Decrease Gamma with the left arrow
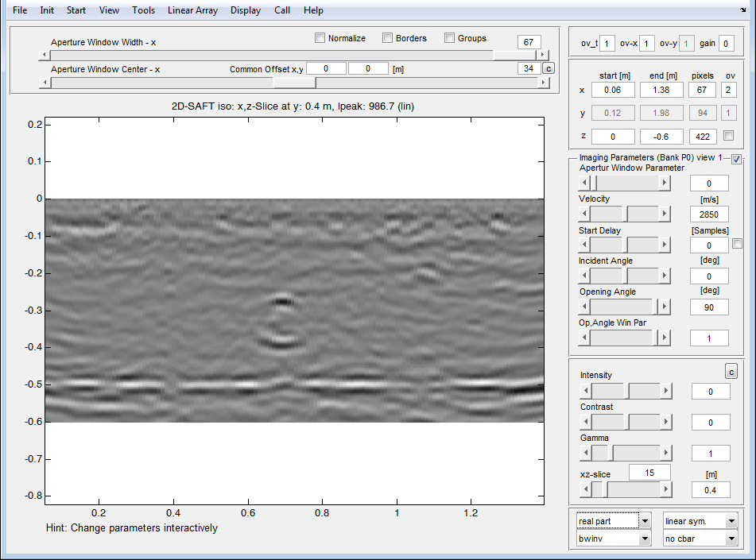 pyautogui.click(x=586, y=453)
